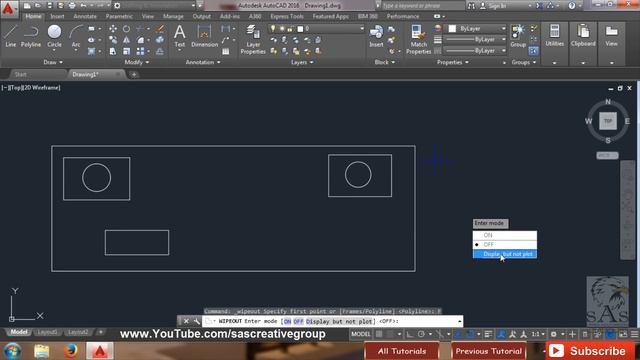
Task: Click the search keyword input field
Action: coord(422,6)
